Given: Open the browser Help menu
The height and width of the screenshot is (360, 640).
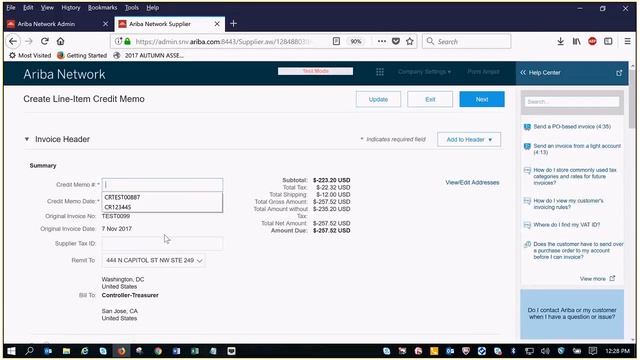Looking at the screenshot, I should (153, 8).
